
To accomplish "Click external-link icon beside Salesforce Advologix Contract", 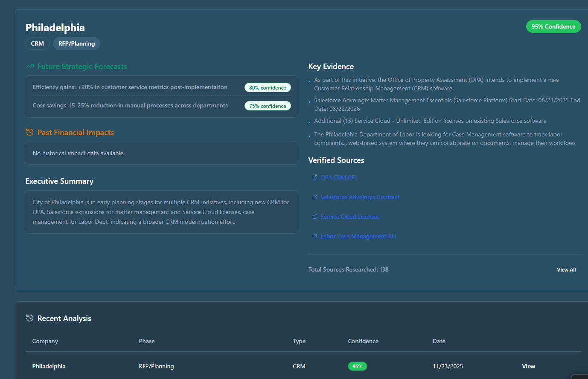I will click(315, 197).
